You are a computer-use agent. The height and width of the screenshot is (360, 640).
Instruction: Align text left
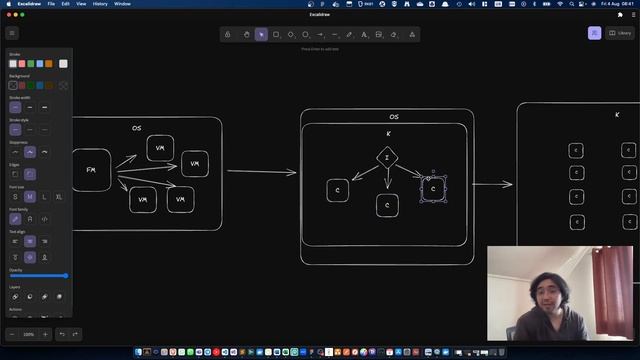pos(15,241)
